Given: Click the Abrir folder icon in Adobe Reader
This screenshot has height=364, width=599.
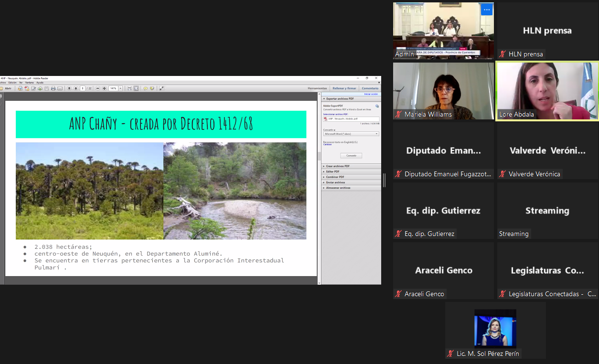Looking at the screenshot, I should tap(1, 88).
